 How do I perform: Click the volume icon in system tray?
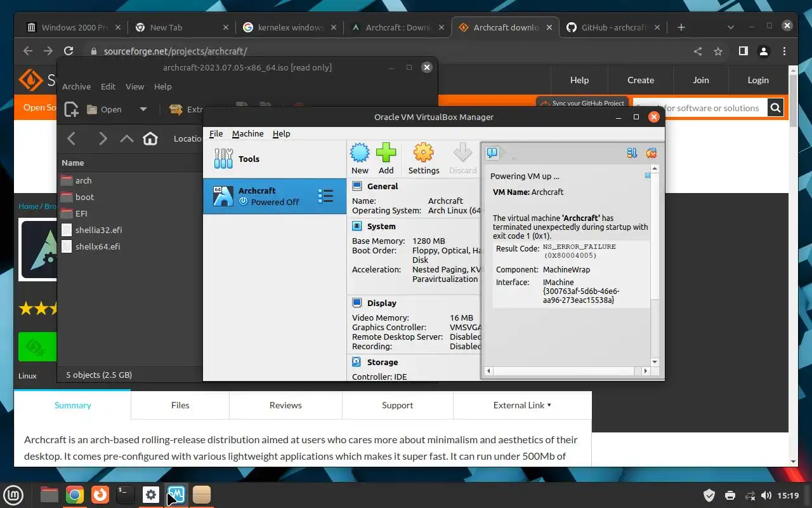766,495
